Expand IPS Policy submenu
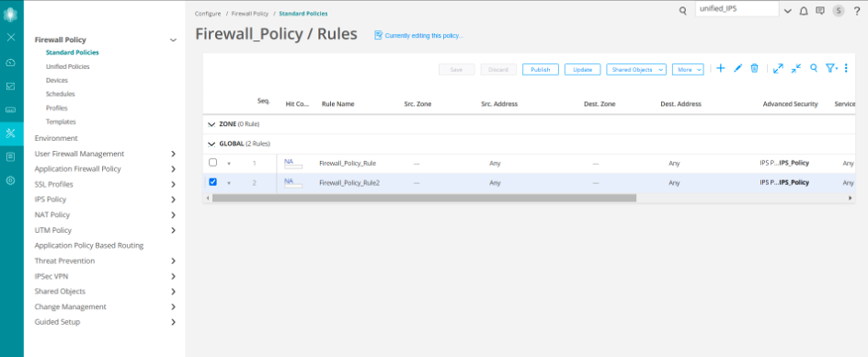 (x=173, y=200)
